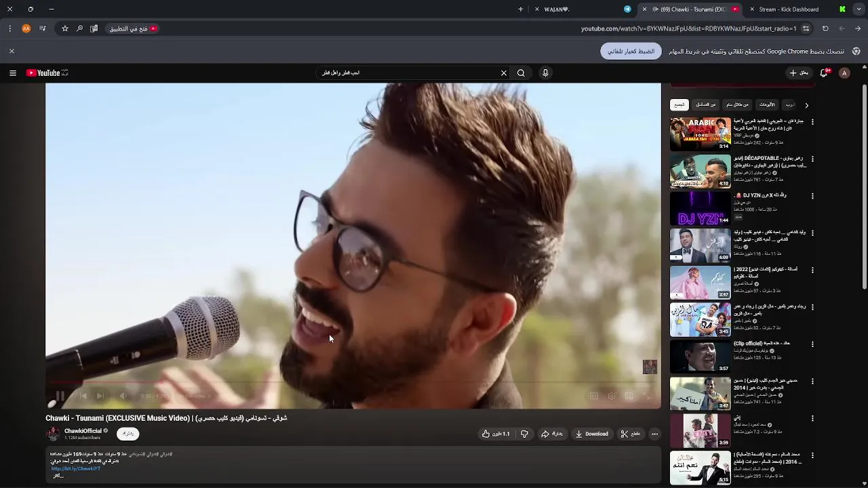This screenshot has width=868, height=488.
Task: Close the Stream - Kick Dashboard tab
Action: click(x=752, y=9)
